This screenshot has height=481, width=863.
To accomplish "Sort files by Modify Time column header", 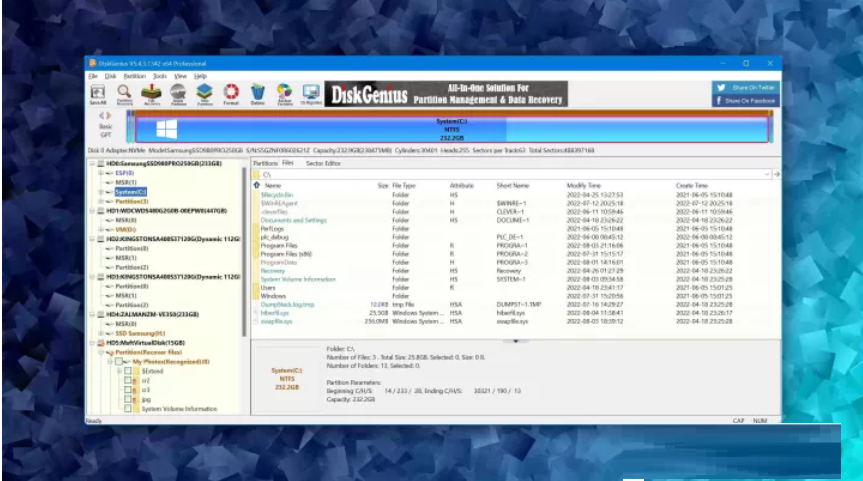I will (583, 185).
